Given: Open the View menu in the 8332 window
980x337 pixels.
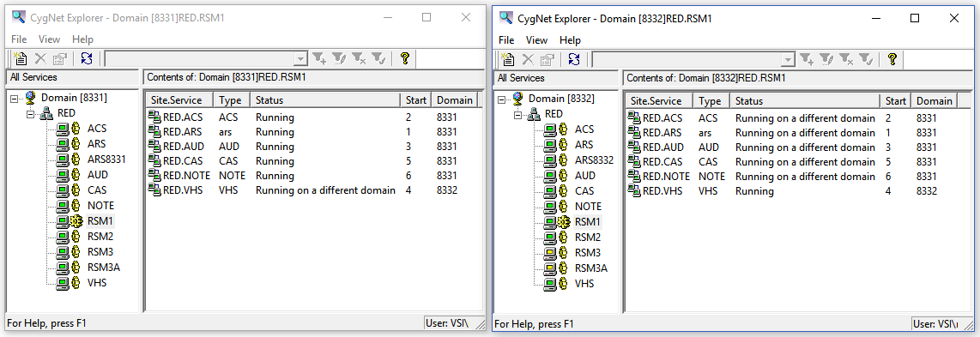Looking at the screenshot, I should click(x=537, y=40).
